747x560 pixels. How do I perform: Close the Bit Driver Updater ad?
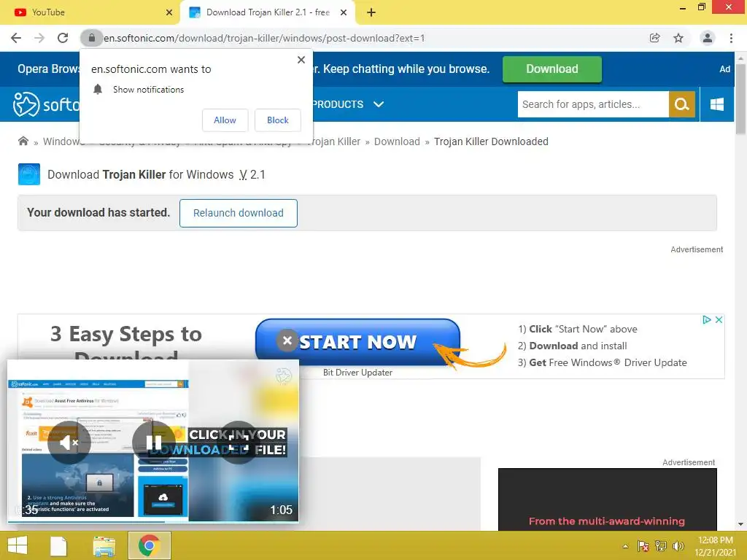719,320
